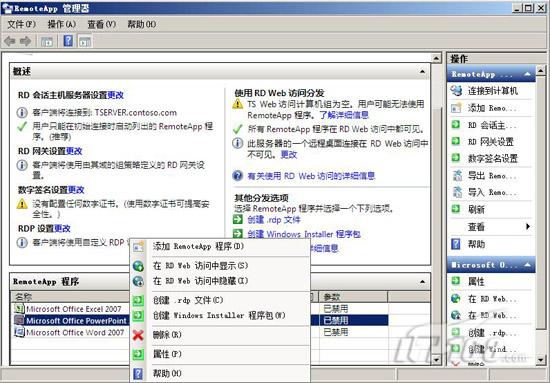Image resolution: width=550 pixels, height=383 pixels.
Task: Click 更改 link for RD 会话主机服务器设置
Action: click(115, 95)
